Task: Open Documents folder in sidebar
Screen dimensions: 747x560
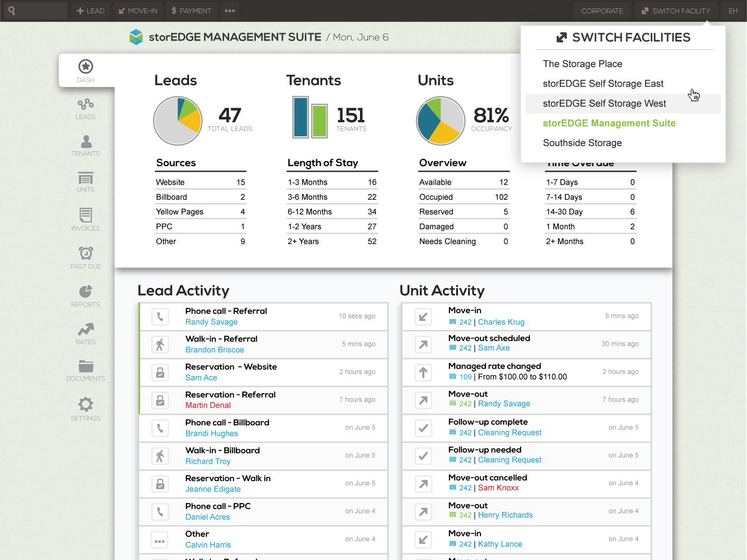Action: 85,371
